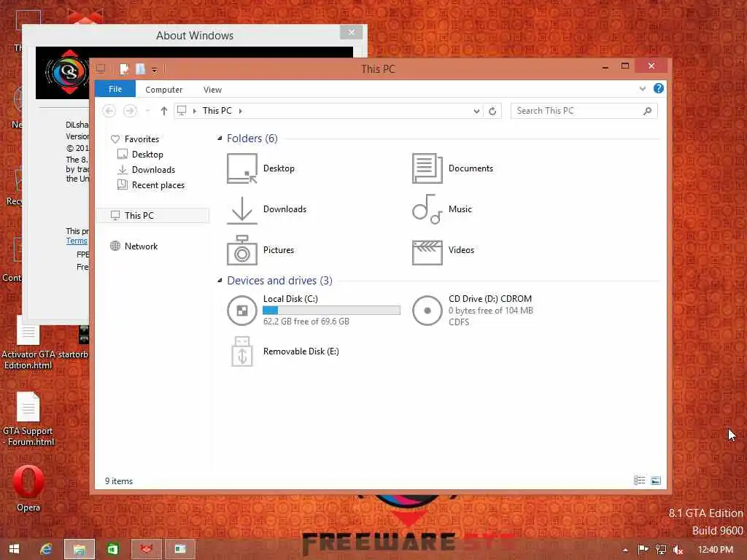Open the View ribbon tab
The width and height of the screenshot is (747, 560).
[x=212, y=90]
